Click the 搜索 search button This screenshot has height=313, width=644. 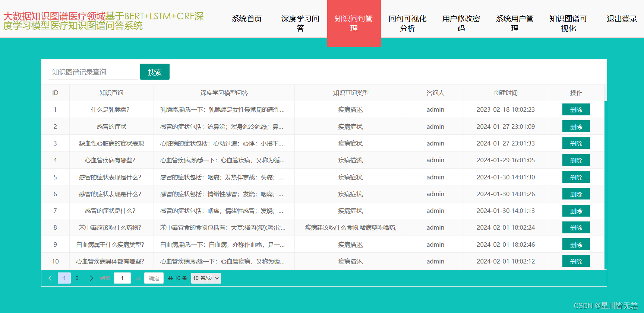point(155,72)
